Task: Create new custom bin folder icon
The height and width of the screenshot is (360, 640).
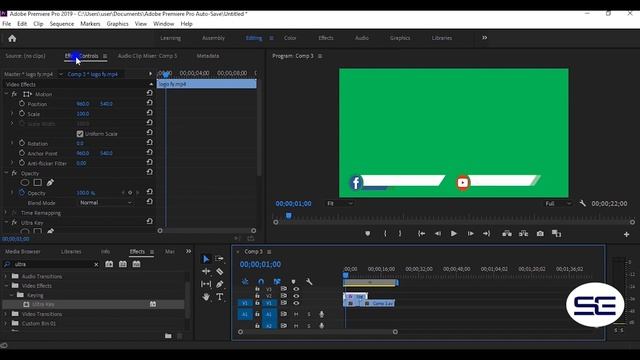Action: click(x=168, y=336)
